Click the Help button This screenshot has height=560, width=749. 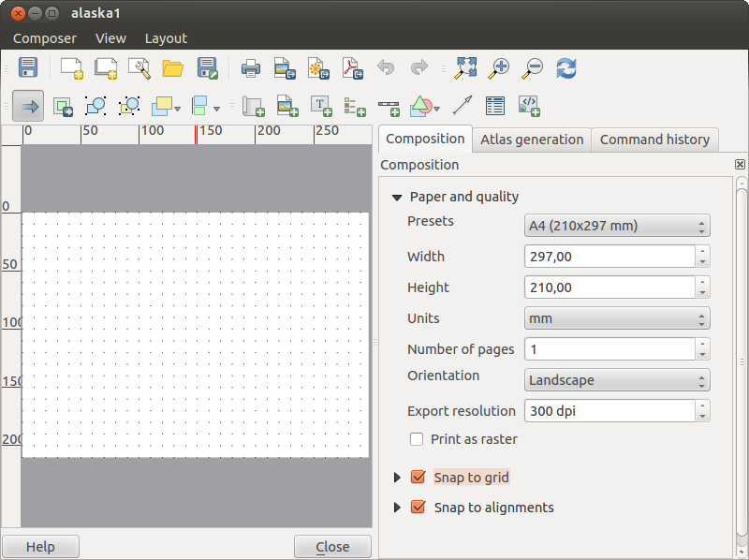pos(40,547)
